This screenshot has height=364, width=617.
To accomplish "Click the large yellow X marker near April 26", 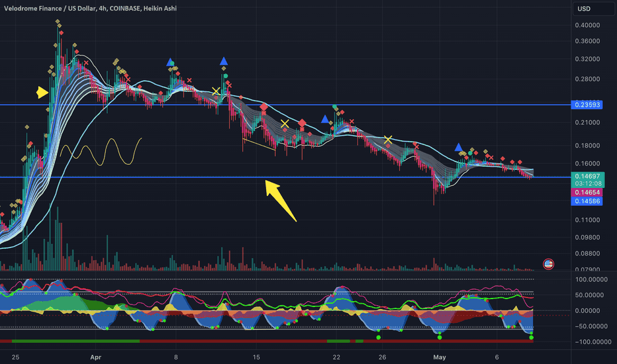I will (x=387, y=140).
